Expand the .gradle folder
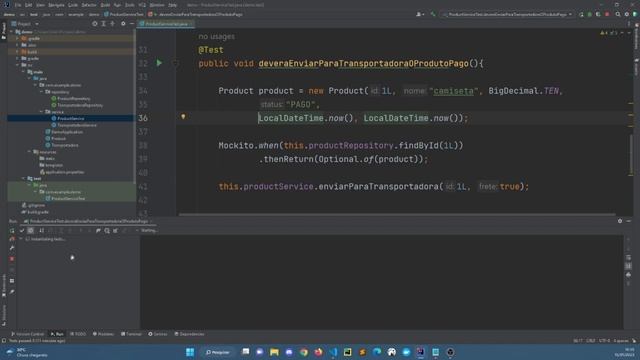640x360 pixels. pos(18,38)
